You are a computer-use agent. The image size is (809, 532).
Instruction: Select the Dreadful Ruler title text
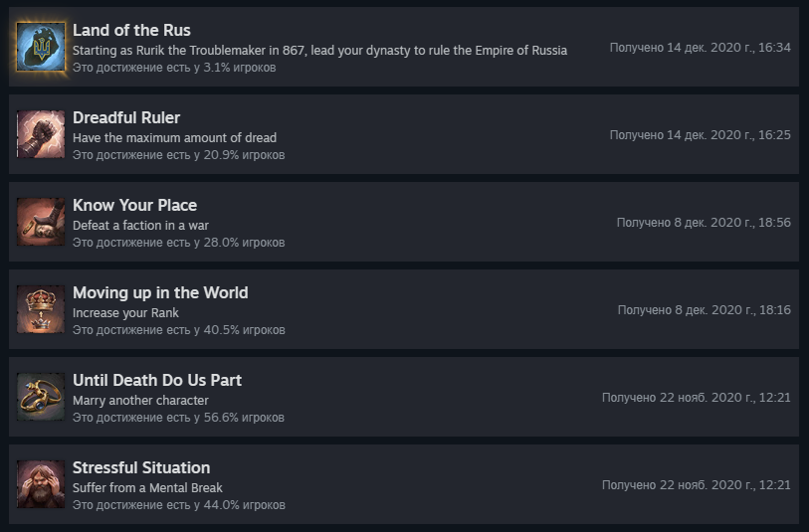126,117
